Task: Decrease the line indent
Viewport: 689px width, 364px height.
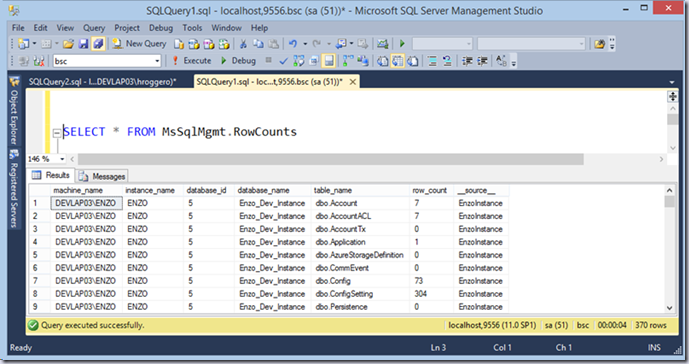Action: point(467,61)
